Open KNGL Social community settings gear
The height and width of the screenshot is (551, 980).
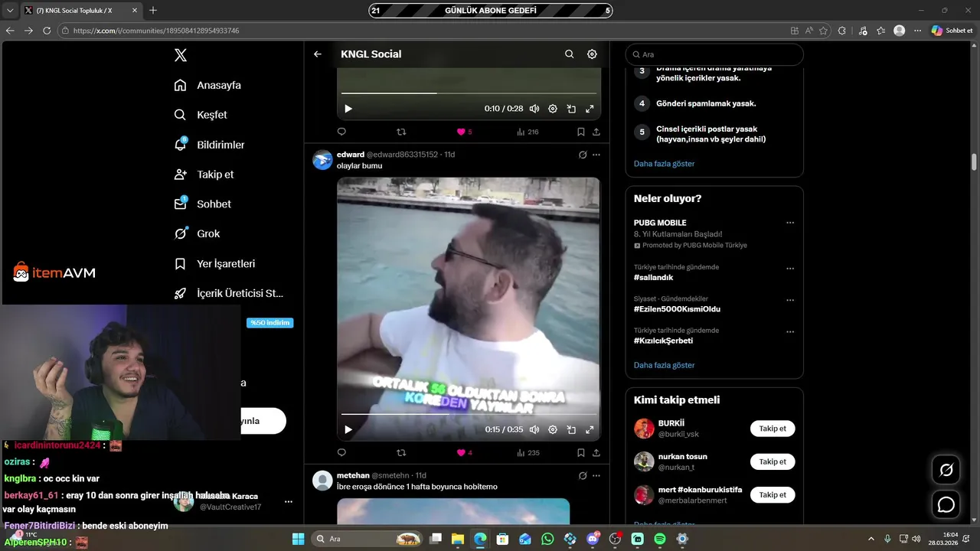tap(592, 54)
